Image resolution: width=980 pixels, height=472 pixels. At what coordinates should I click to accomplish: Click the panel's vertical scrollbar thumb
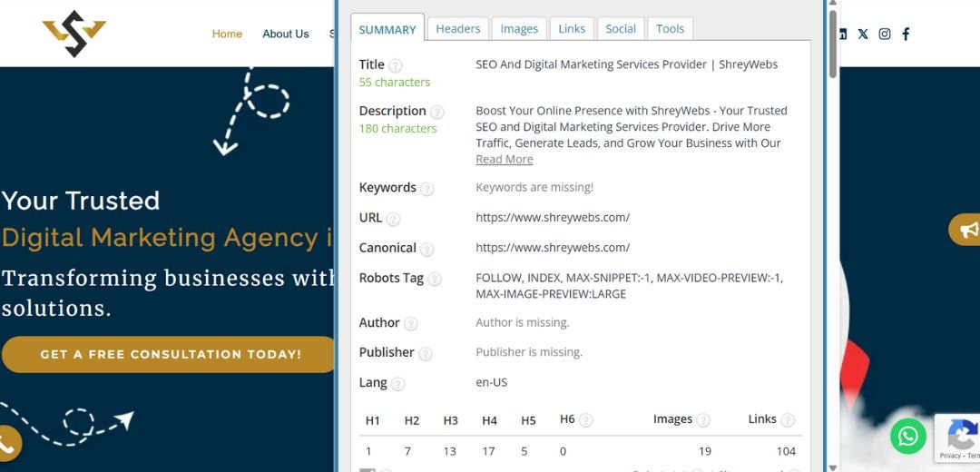click(x=832, y=44)
